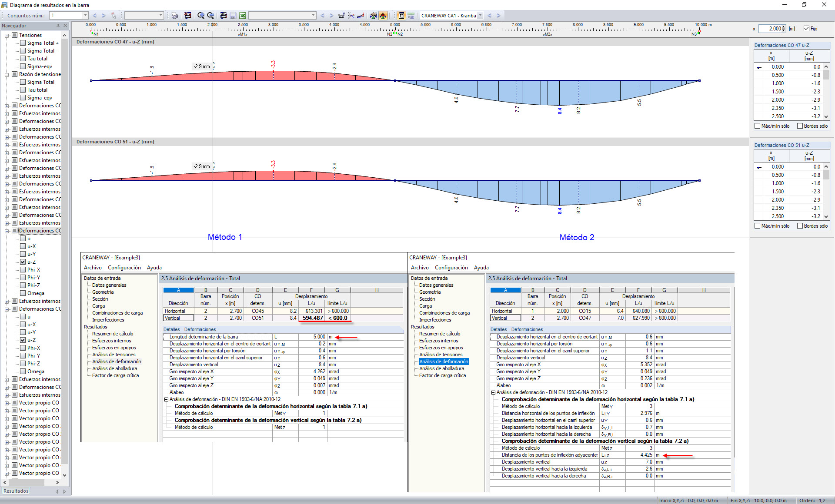Click the Excel export icon

click(243, 16)
